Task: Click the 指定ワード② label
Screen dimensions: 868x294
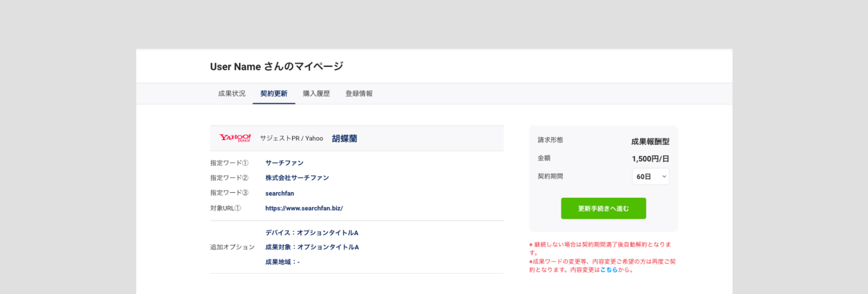Action: [x=229, y=178]
